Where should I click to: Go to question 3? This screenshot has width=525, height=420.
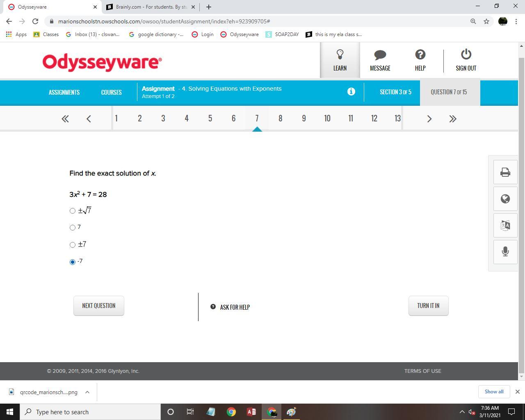(163, 119)
